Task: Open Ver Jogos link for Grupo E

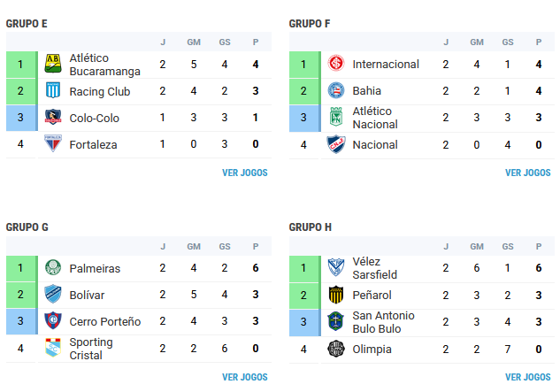Action: [x=245, y=173]
